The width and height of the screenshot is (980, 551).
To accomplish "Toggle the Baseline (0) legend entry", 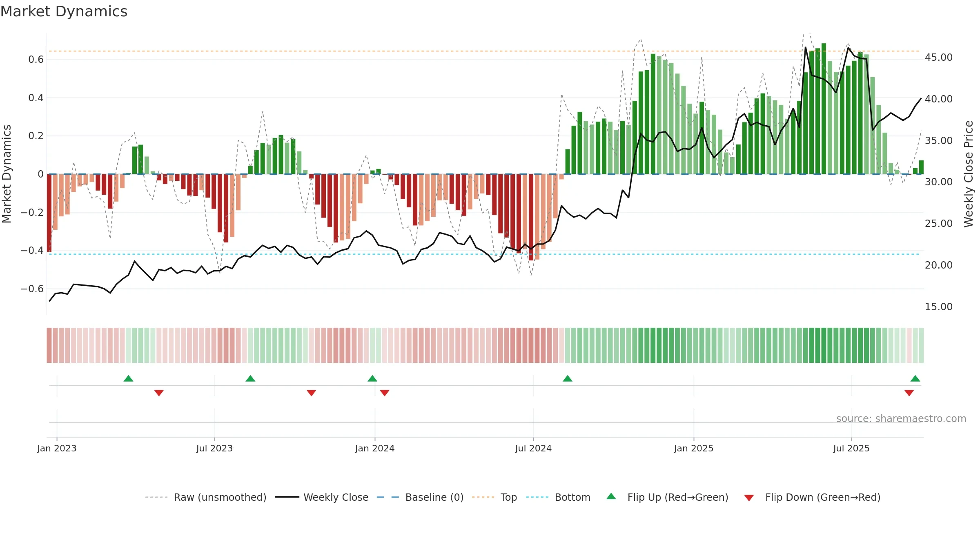I will (420, 497).
